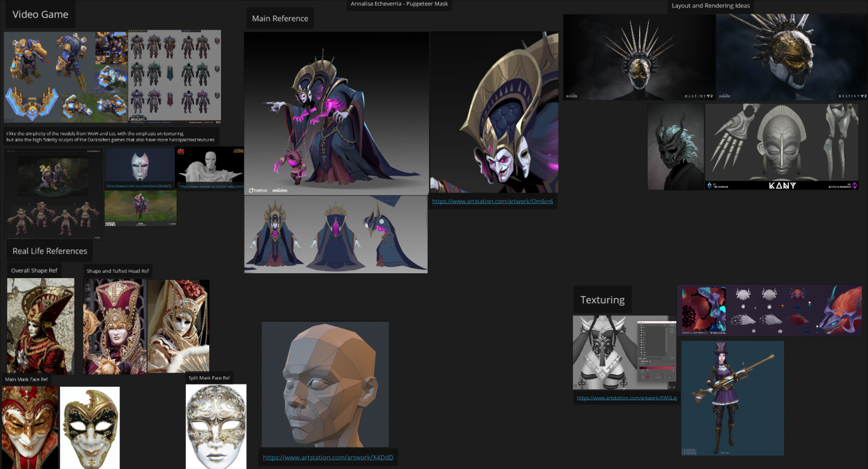The width and height of the screenshot is (868, 469).
Task: Select the 'Annalisa Echeverria - Puppeteer Mask' title
Action: pyautogui.click(x=399, y=4)
